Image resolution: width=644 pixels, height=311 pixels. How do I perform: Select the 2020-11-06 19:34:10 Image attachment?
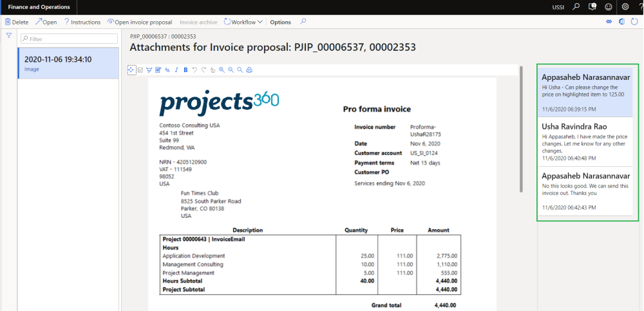tap(68, 63)
